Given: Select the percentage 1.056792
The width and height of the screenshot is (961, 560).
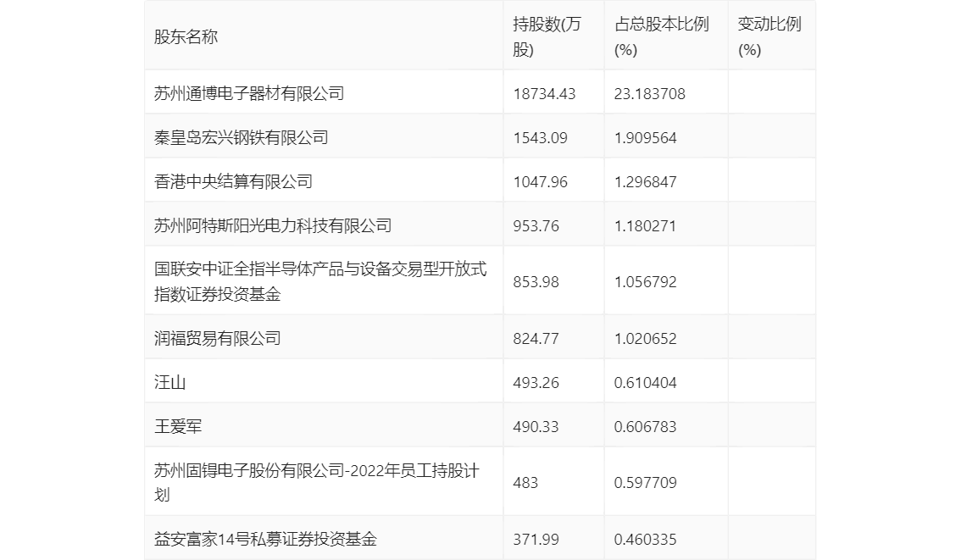Looking at the screenshot, I should [x=646, y=282].
